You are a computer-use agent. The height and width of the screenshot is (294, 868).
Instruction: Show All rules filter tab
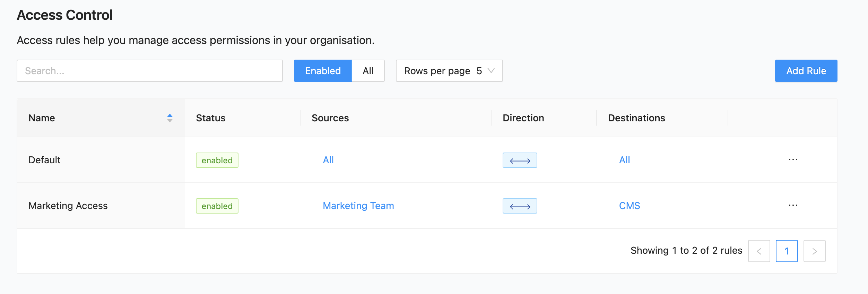tap(368, 71)
